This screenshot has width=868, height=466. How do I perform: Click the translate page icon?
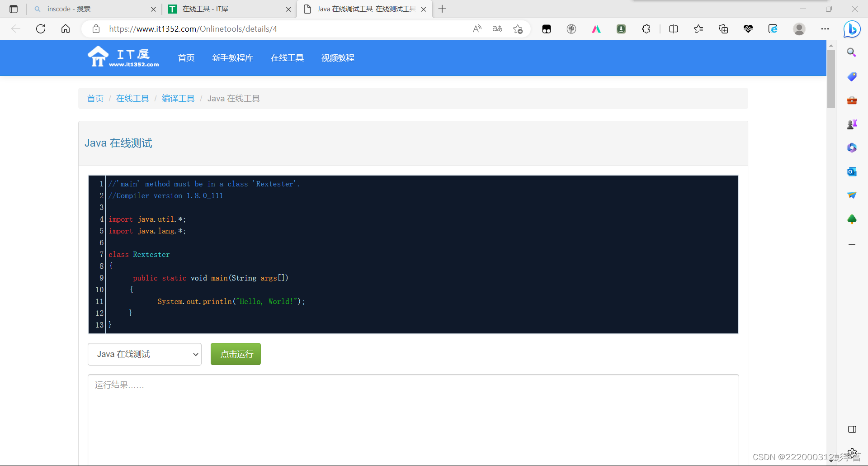497,29
